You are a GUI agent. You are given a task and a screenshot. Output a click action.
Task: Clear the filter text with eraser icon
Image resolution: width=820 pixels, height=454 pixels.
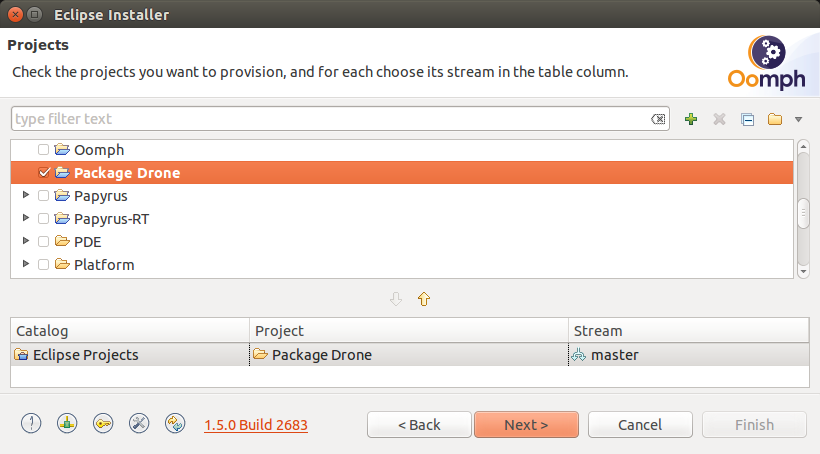pyautogui.click(x=658, y=119)
